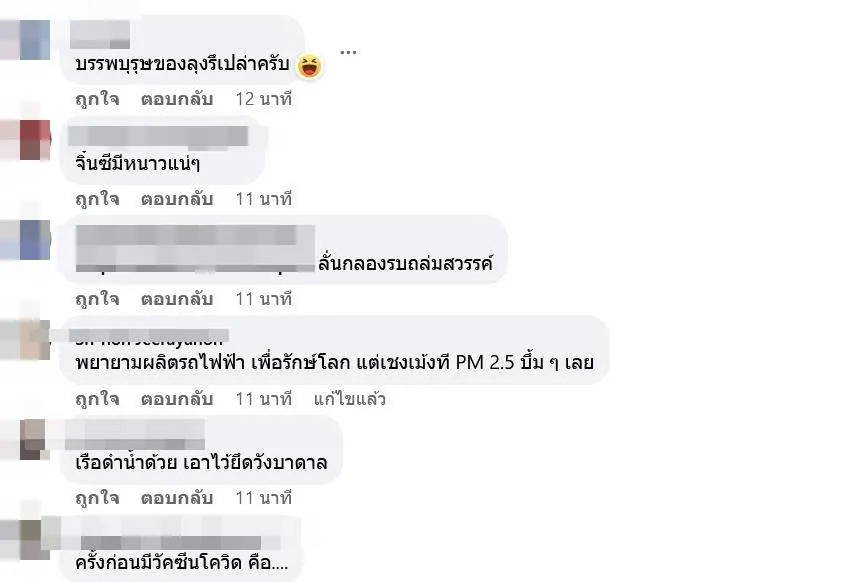Open avatar beside เรือดำน้ำ comment
Viewport: 842px width, 582px height.
[x=34, y=439]
